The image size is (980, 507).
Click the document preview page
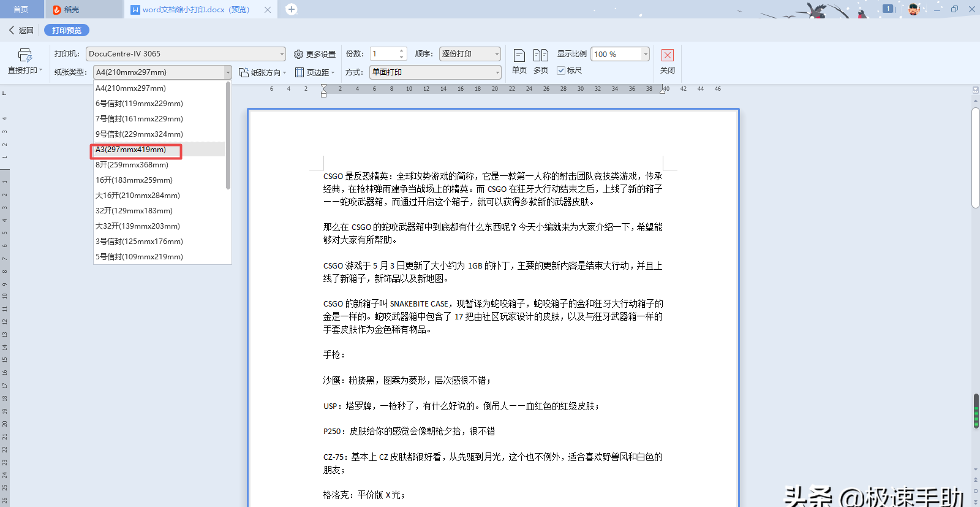(x=493, y=308)
